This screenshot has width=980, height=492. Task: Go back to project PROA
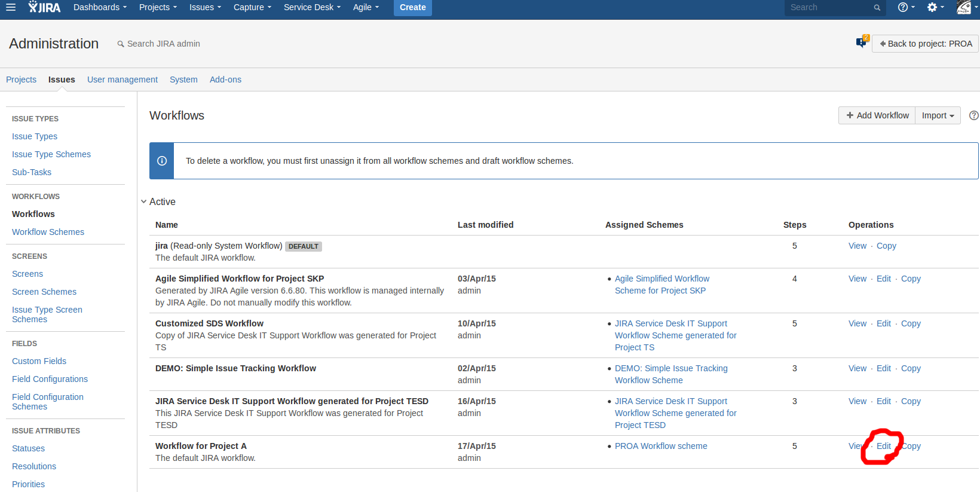click(925, 44)
